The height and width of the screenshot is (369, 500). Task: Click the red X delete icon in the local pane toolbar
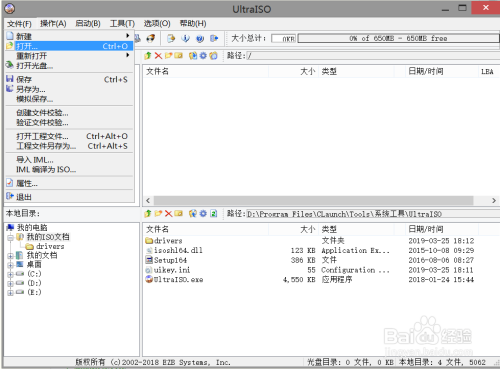[x=169, y=213]
